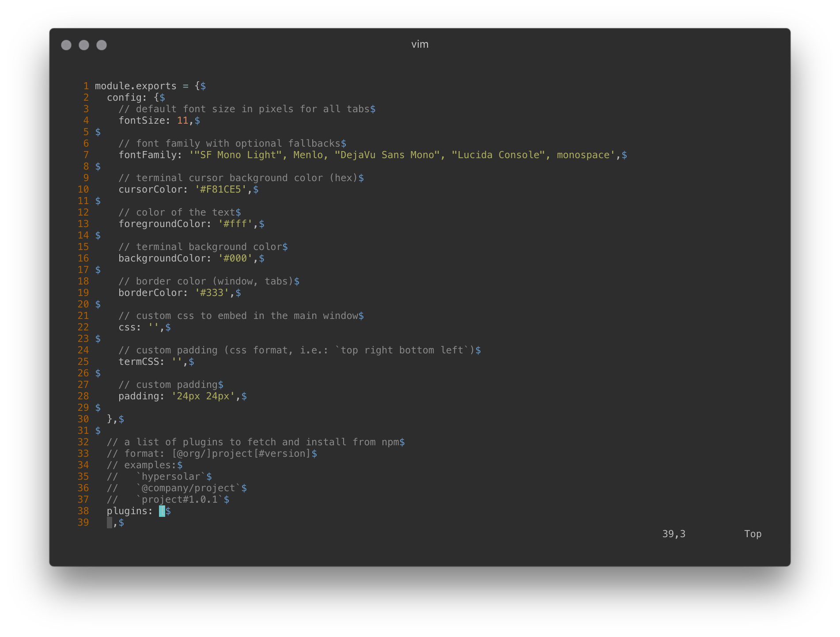840x637 pixels.
Task: Click the value 11 for fontSize
Action: [x=182, y=121]
